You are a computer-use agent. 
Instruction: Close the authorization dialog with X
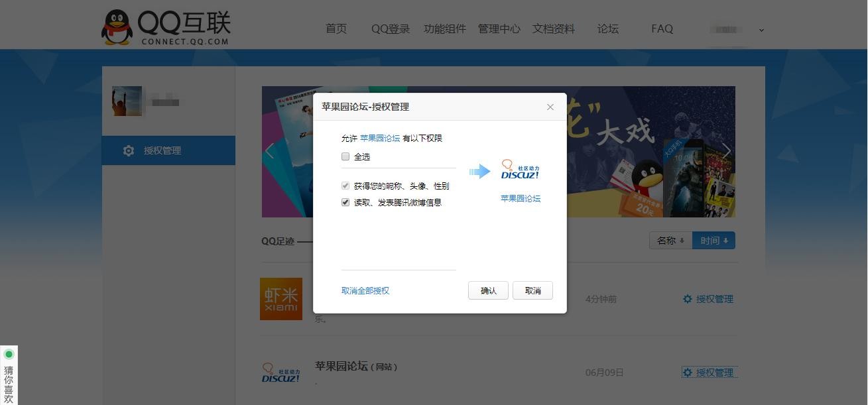point(550,107)
